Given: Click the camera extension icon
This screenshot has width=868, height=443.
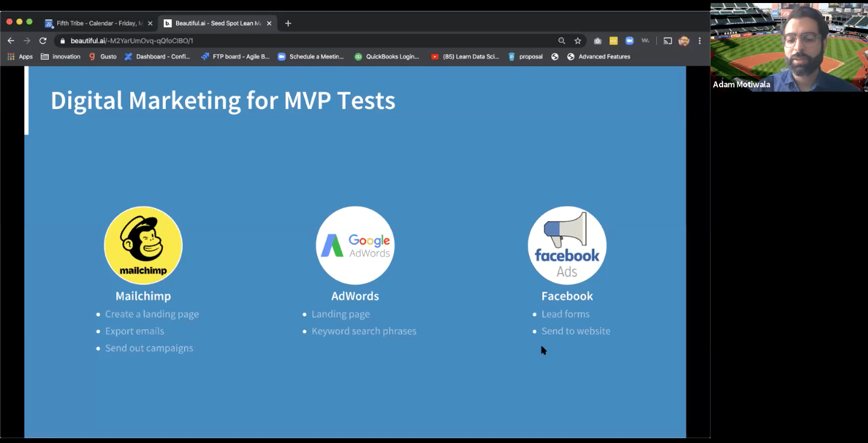Looking at the screenshot, I should 598,41.
